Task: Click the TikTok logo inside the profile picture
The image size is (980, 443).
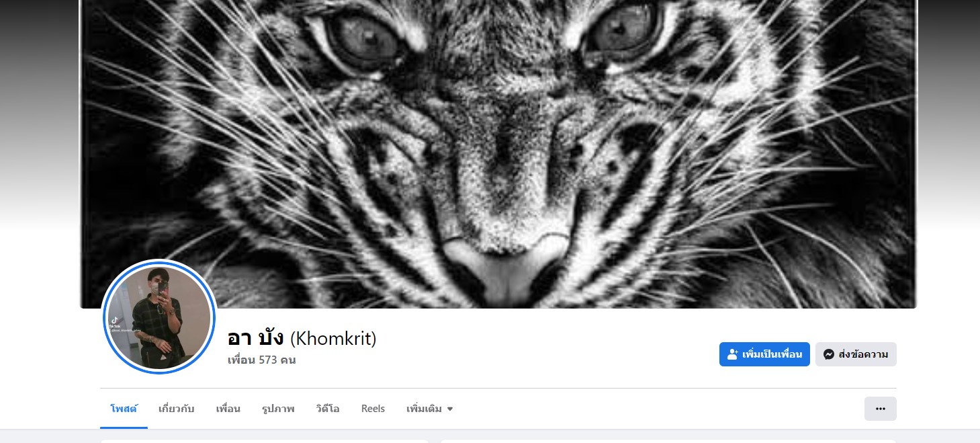Action: [x=115, y=321]
